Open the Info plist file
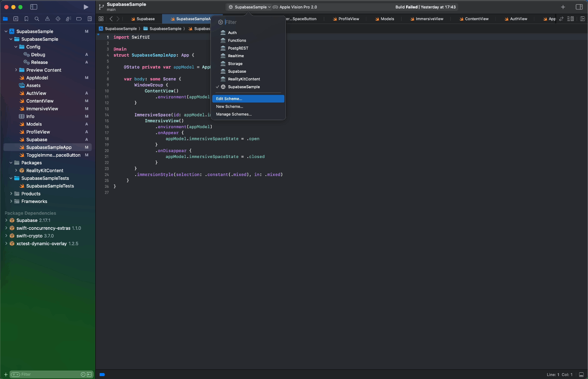This screenshot has height=379, width=588. point(30,116)
